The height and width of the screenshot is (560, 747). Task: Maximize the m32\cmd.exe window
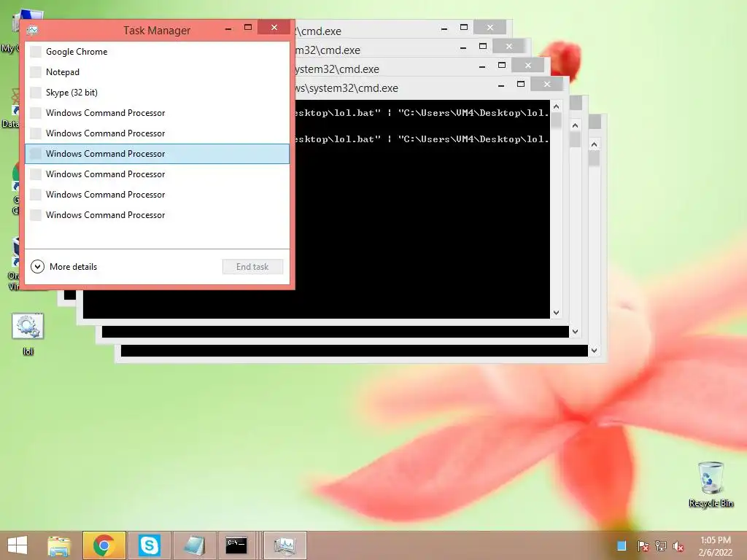(483, 46)
